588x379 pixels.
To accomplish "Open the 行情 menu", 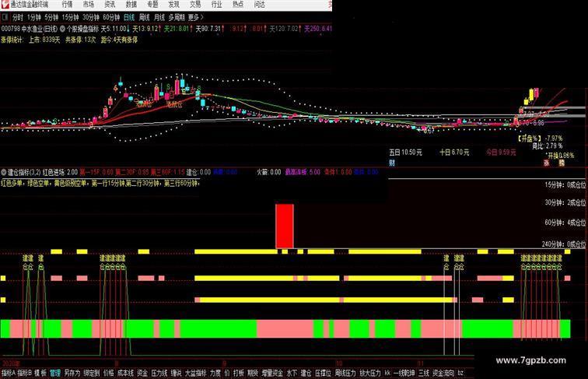I will [x=67, y=5].
